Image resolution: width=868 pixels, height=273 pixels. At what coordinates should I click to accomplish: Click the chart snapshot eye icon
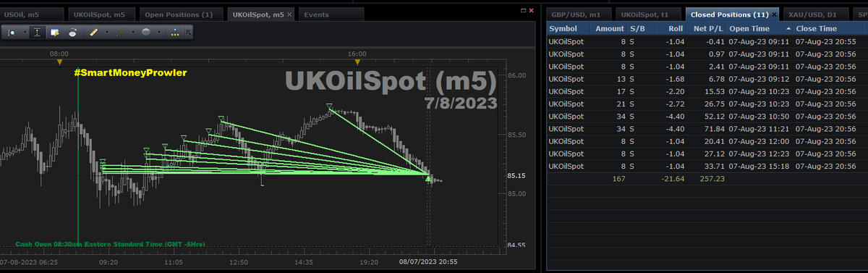[x=73, y=33]
